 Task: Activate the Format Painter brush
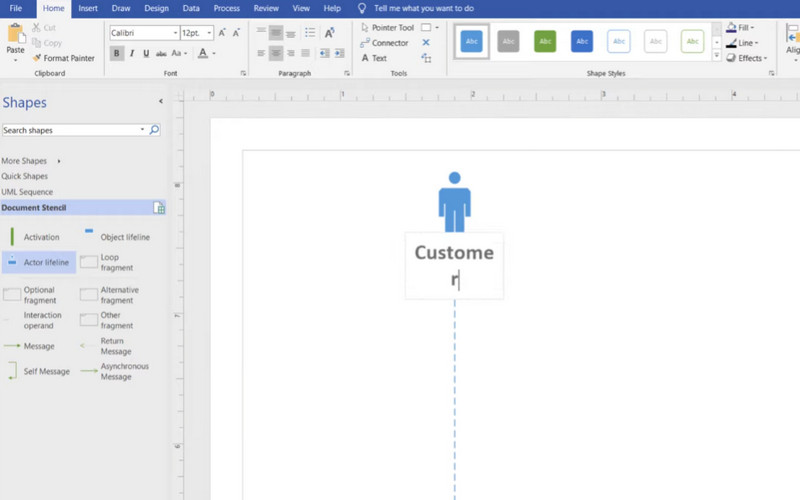pos(37,58)
